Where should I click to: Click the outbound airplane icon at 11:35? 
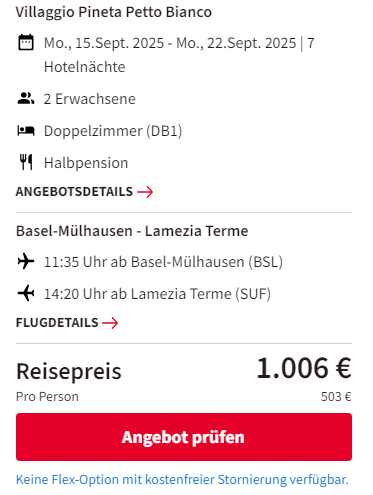[26, 261]
